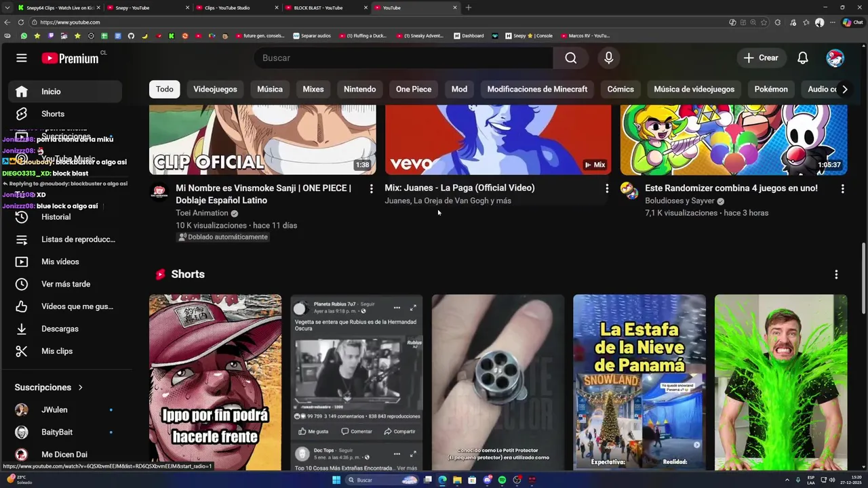Open Me Dicen Dai subscription channel
Screen dimensions: 868x488
click(x=65, y=455)
